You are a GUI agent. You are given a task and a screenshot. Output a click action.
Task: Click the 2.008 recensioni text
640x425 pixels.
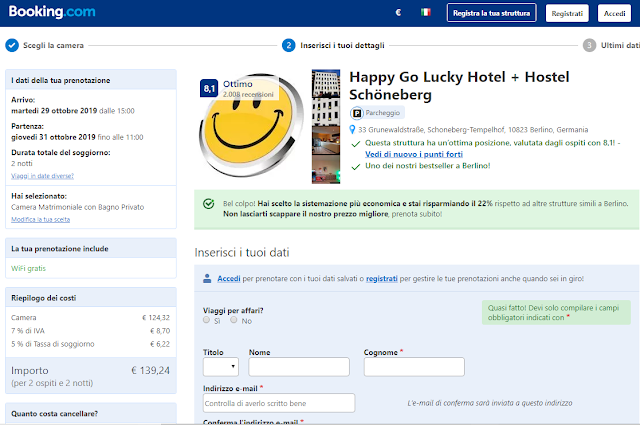[x=248, y=94]
